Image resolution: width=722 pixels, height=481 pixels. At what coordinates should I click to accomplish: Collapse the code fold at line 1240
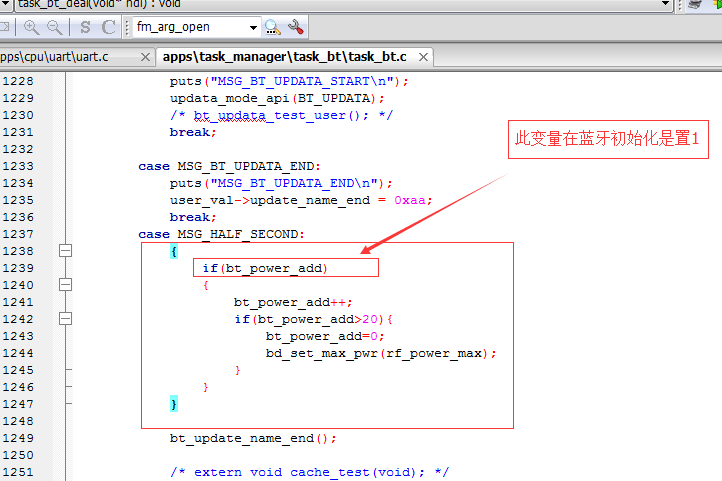(x=65, y=285)
